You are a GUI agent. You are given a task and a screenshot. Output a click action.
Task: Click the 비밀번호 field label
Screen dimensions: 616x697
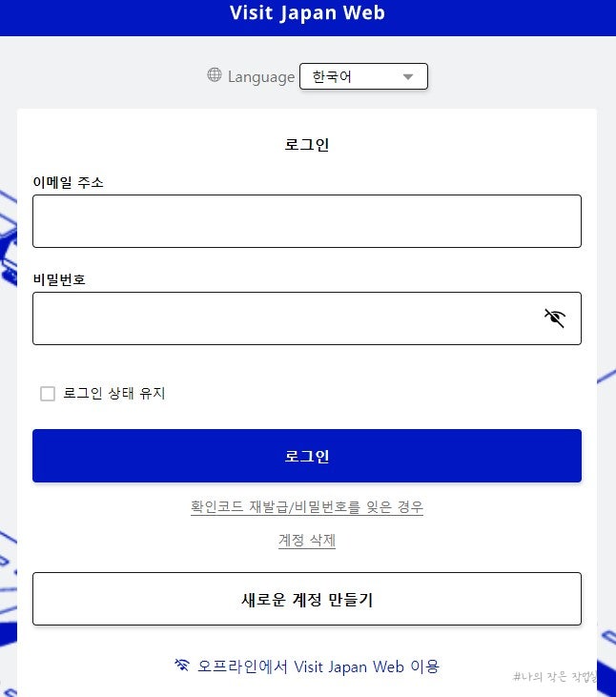pos(59,279)
